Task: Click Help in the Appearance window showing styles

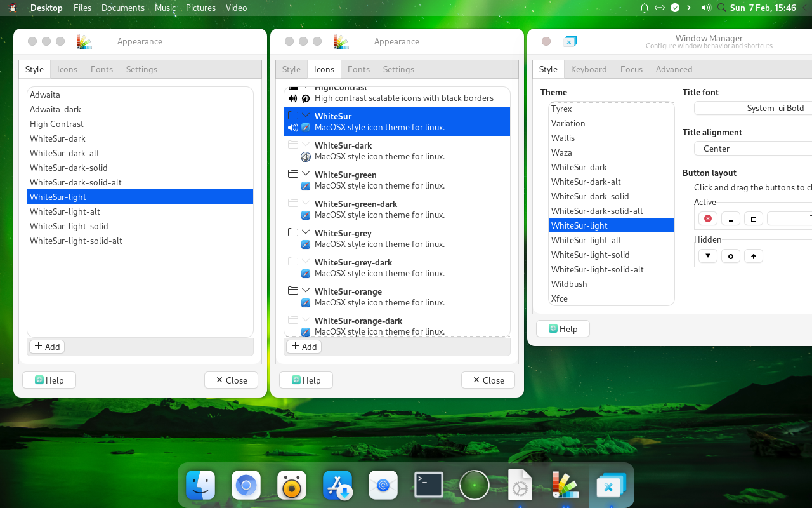Action: (49, 380)
